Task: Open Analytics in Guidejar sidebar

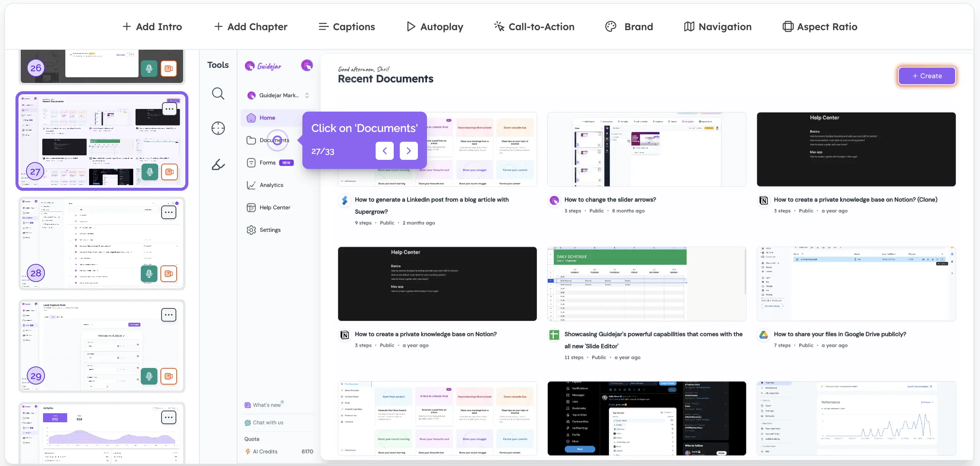Action: [x=271, y=185]
